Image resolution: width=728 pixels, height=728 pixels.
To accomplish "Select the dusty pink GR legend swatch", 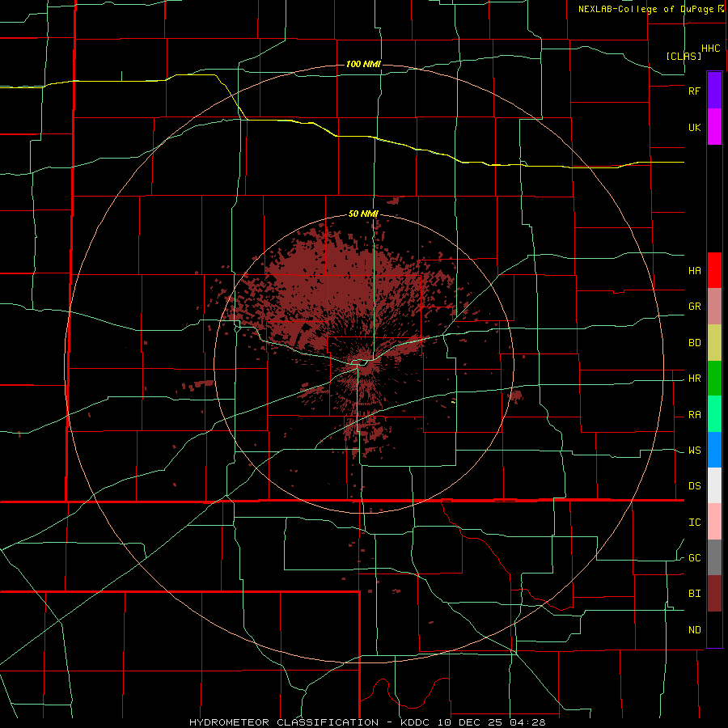I will pyautogui.click(x=714, y=307).
